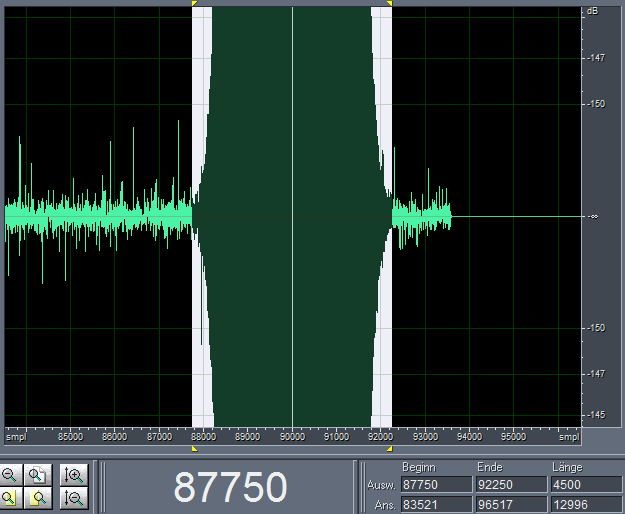The width and height of the screenshot is (625, 514).
Task: Click the Ausw. row label
Action: [x=381, y=485]
